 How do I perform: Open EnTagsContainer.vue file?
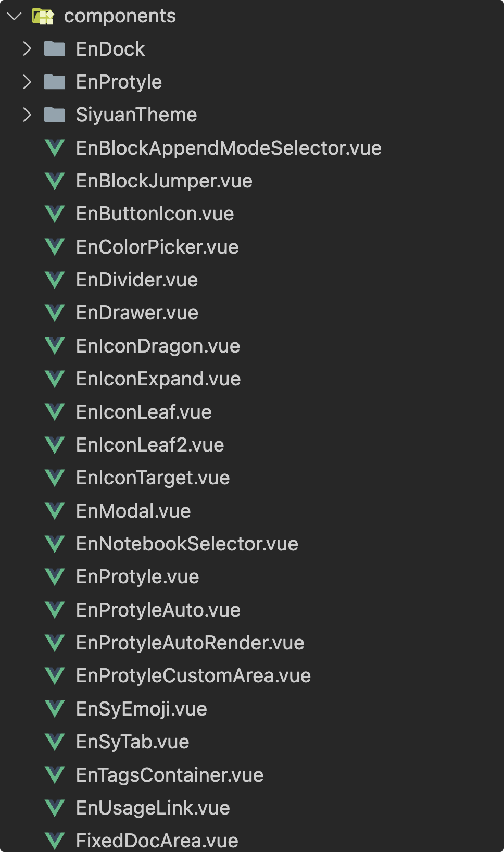170,775
